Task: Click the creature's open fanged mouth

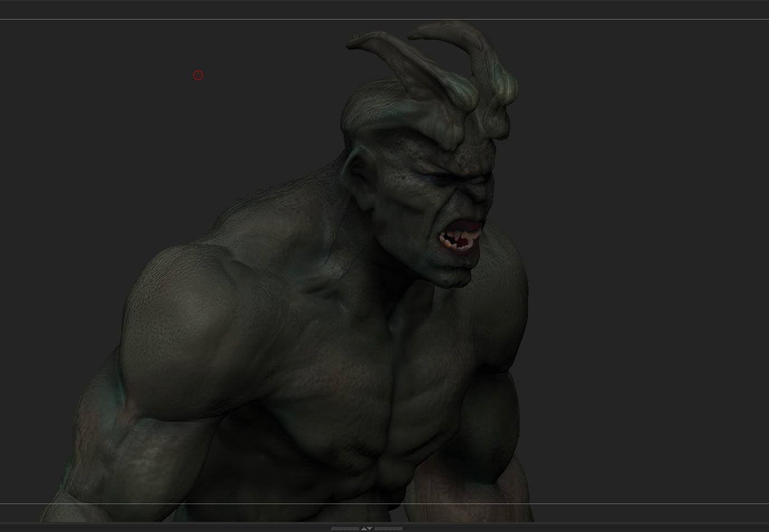Action: pyautogui.click(x=460, y=237)
